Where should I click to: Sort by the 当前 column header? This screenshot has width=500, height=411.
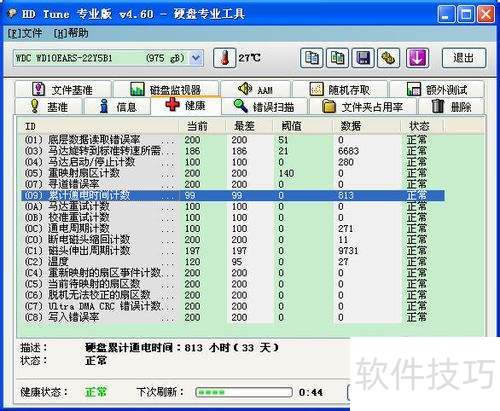point(202,126)
